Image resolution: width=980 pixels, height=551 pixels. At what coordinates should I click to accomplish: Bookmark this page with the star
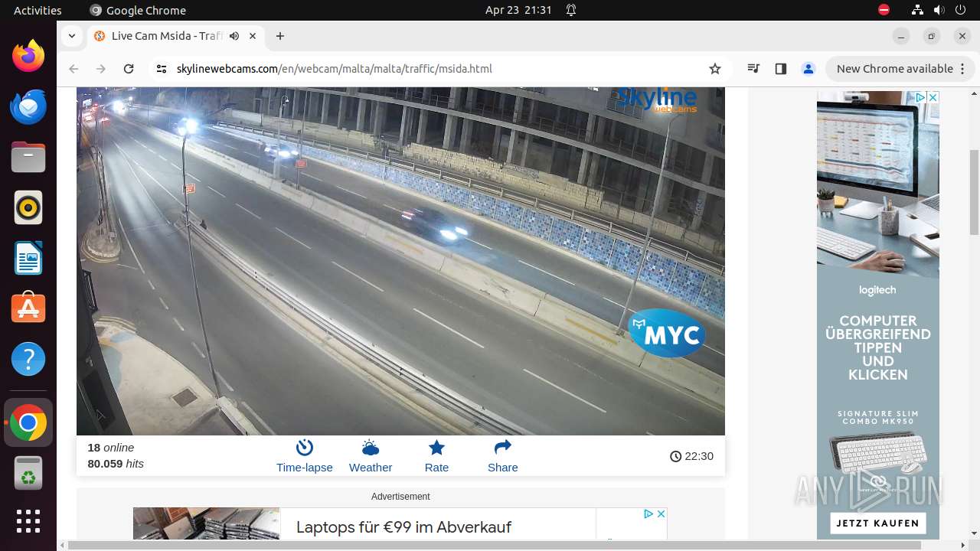715,69
